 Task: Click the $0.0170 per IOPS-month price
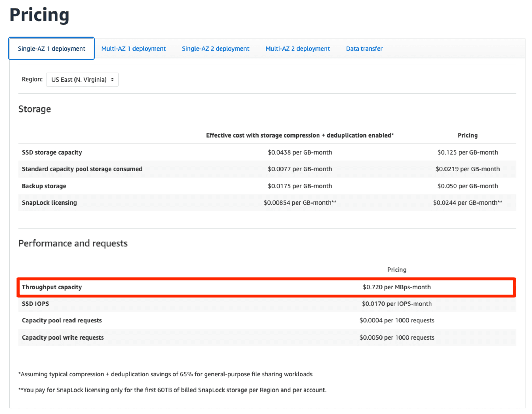click(x=397, y=304)
